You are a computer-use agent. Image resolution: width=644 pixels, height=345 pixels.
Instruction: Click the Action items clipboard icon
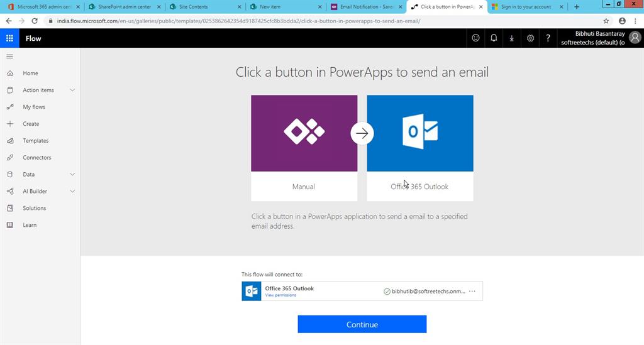10,90
